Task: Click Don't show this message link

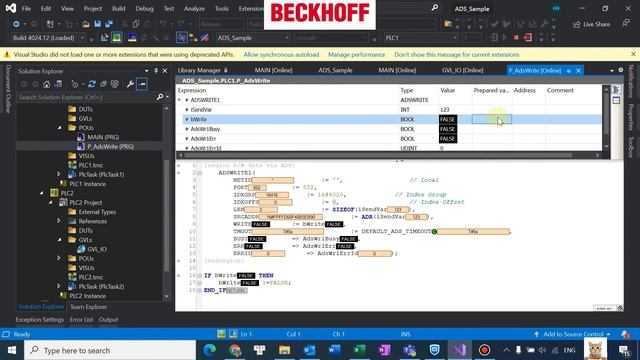Action: tap(457, 54)
